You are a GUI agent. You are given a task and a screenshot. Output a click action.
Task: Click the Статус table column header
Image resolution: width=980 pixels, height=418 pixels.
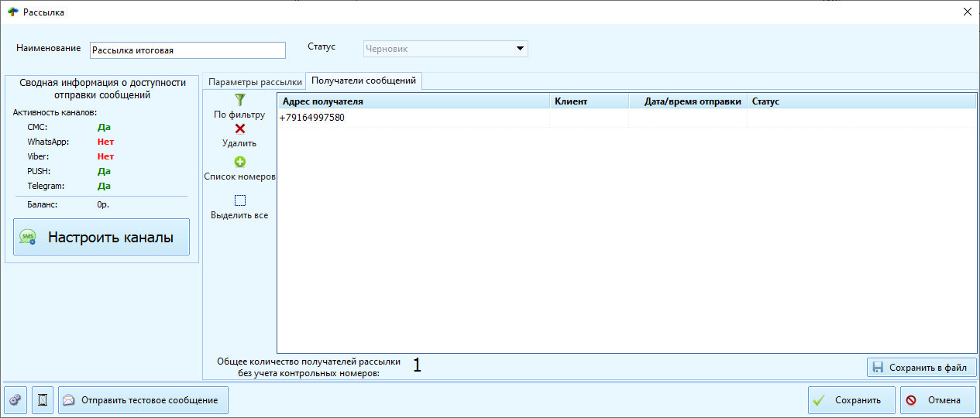[x=861, y=101]
